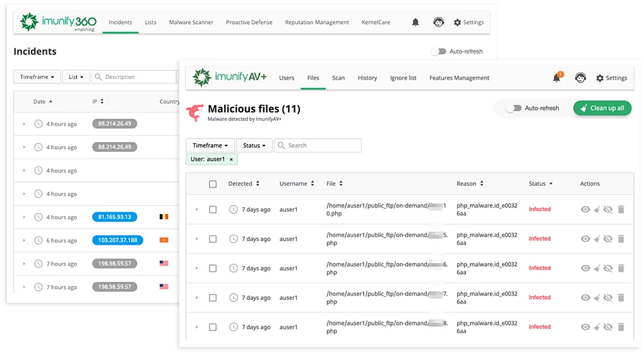This screenshot has width=644, height=354.
Task: Switch to the Scan tab
Action: (338, 78)
